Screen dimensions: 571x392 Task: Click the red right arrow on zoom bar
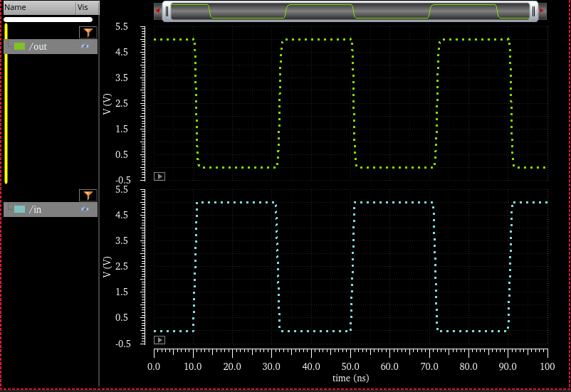pos(542,11)
